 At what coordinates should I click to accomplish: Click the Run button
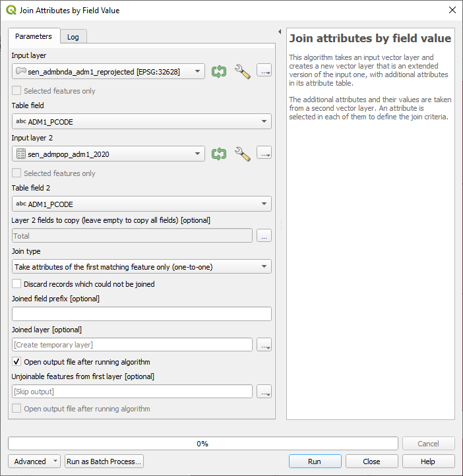pyautogui.click(x=315, y=461)
